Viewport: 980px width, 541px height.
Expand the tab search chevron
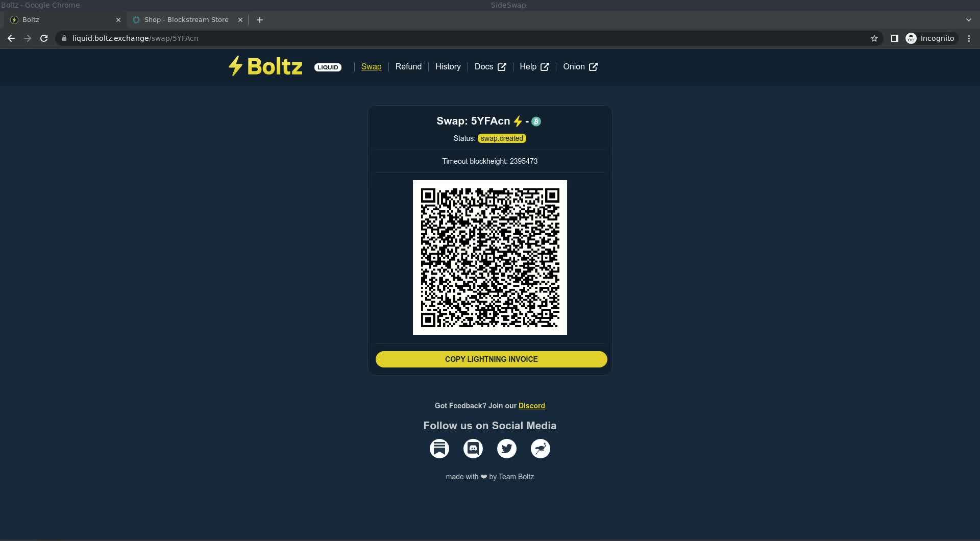point(968,20)
